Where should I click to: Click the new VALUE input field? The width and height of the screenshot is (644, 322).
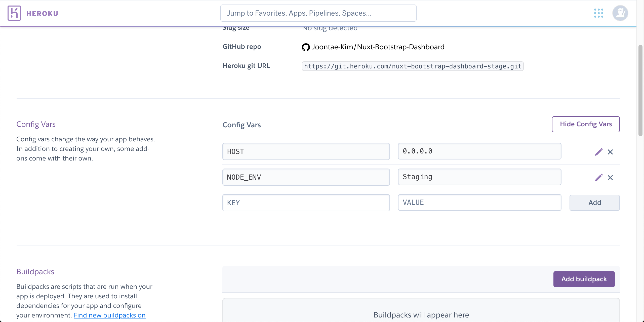click(x=479, y=202)
